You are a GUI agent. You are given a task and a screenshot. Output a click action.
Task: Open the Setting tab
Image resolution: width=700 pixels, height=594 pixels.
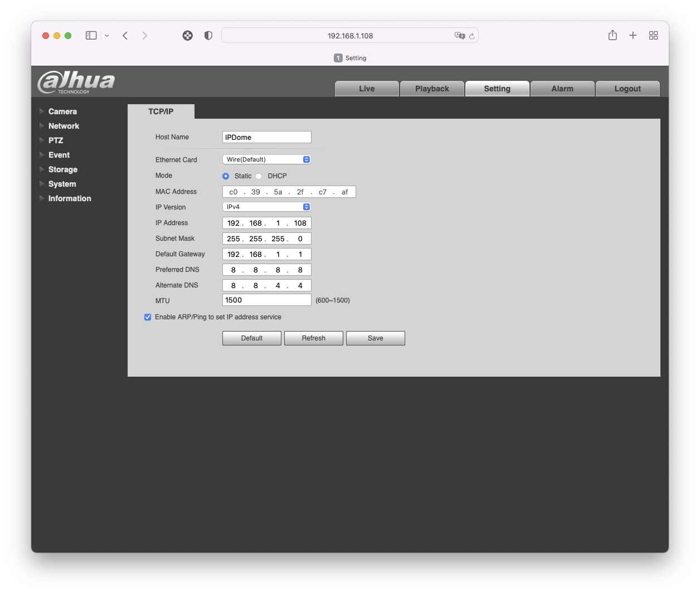tap(497, 89)
